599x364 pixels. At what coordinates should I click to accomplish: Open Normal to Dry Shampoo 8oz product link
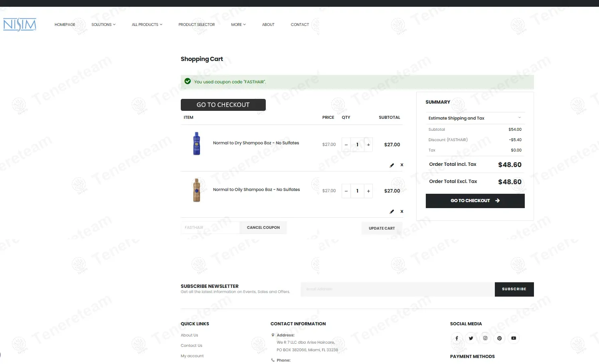pos(256,143)
